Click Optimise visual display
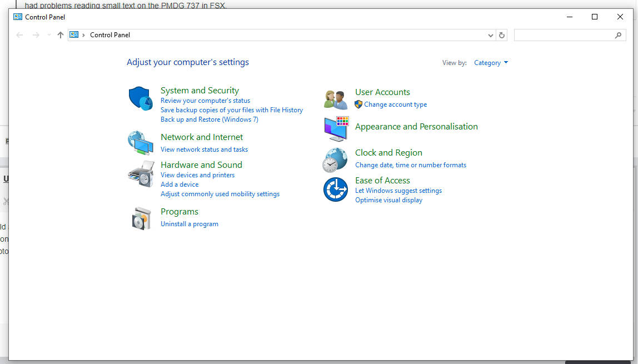The image size is (638, 364). [388, 200]
